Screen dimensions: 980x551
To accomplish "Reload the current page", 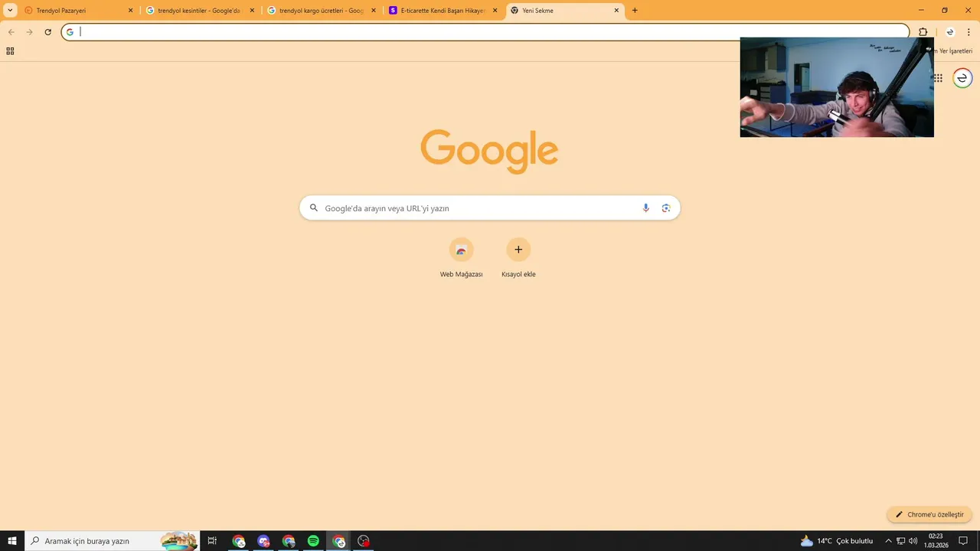I will click(x=47, y=32).
